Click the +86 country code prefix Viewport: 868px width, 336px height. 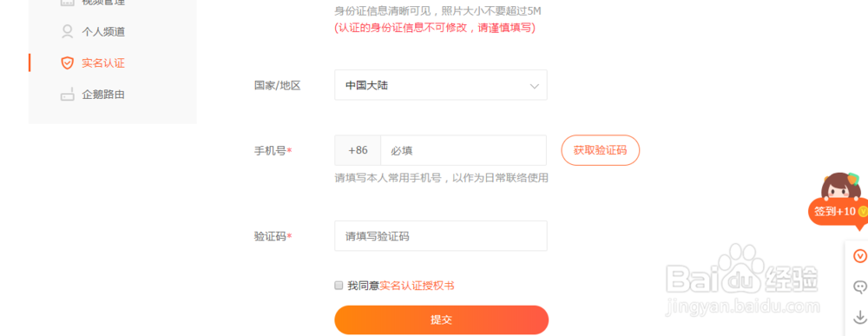[x=358, y=150]
